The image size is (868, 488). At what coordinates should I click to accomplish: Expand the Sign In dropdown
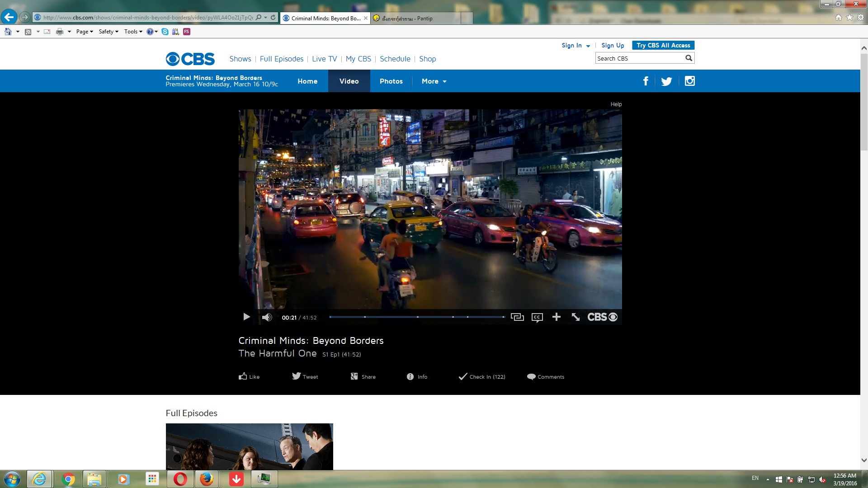coord(576,45)
